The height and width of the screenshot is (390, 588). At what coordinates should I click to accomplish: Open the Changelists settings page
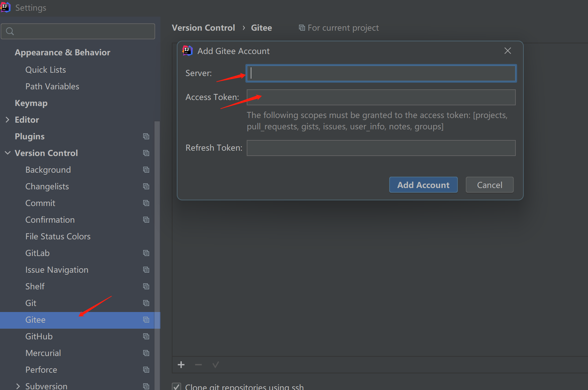(x=47, y=187)
